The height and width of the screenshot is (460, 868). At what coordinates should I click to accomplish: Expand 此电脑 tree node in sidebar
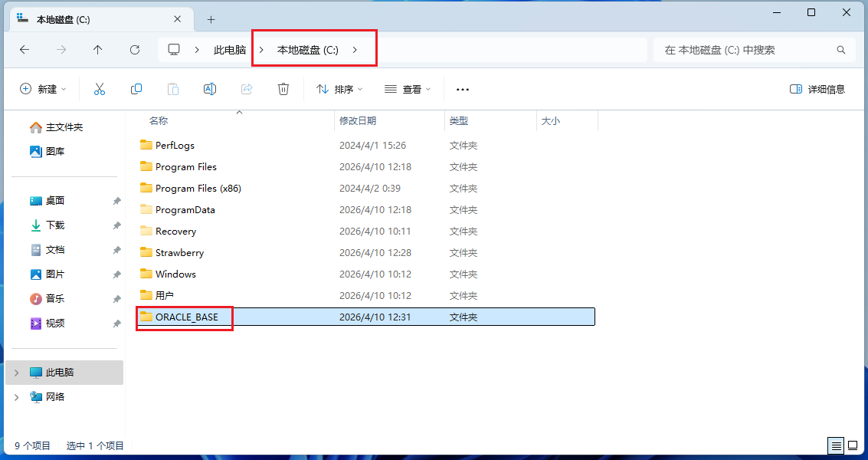(x=18, y=373)
